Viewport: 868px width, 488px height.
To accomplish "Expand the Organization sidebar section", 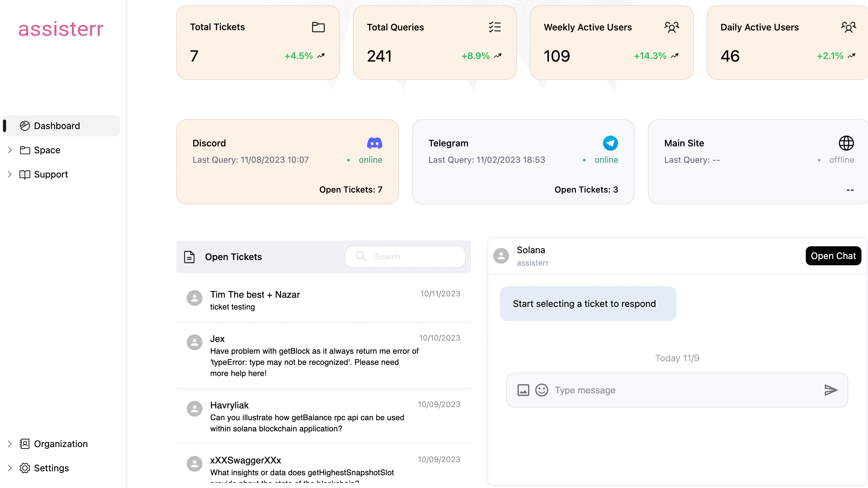I will (10, 444).
